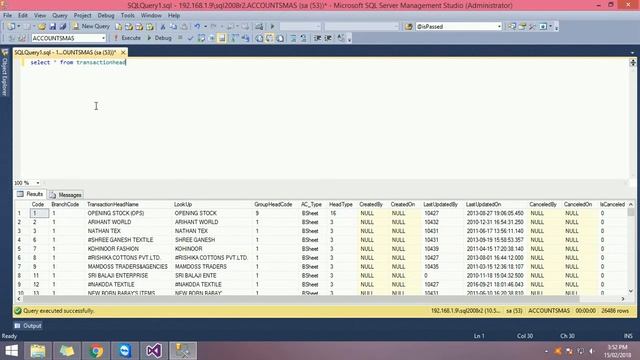Switch to the Results tab
This screenshot has width=640, height=360.
tap(30, 194)
